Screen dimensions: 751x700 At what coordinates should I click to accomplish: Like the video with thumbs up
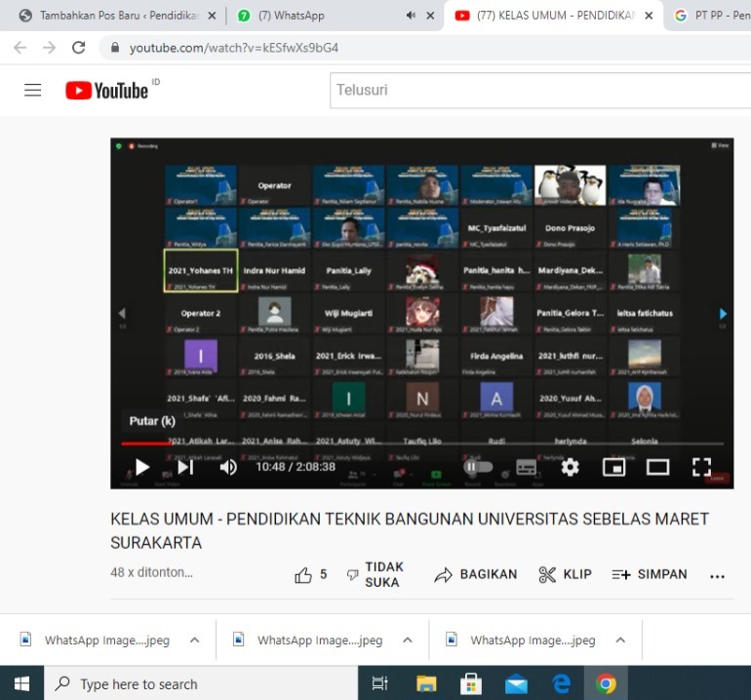pos(304,575)
